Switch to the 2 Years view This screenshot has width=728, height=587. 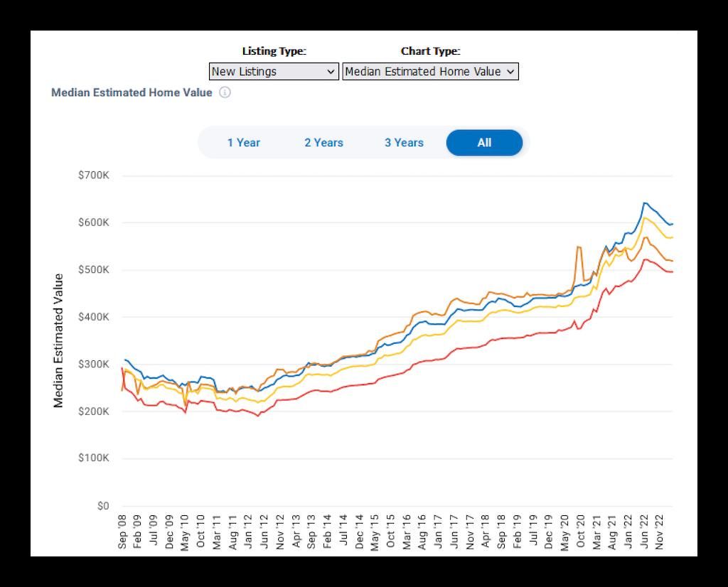coord(323,142)
